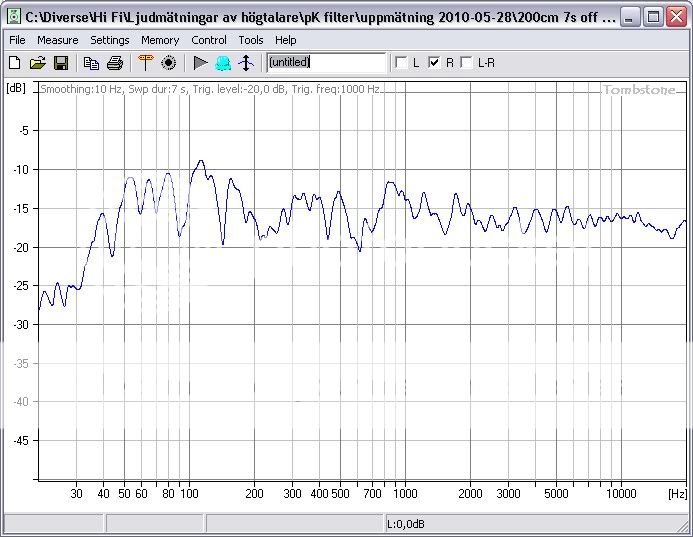Enable the L-R difference checkbox
Image resolution: width=693 pixels, height=537 pixels.
point(467,63)
